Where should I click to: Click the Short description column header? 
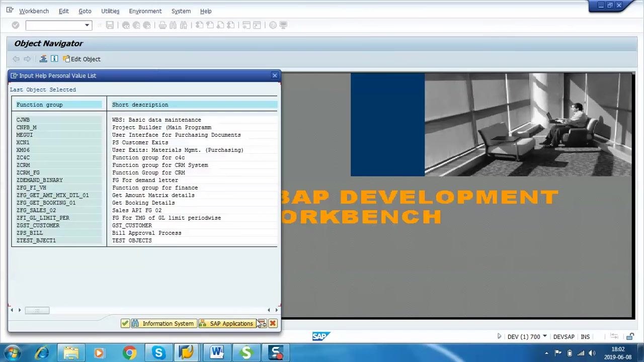click(194, 105)
